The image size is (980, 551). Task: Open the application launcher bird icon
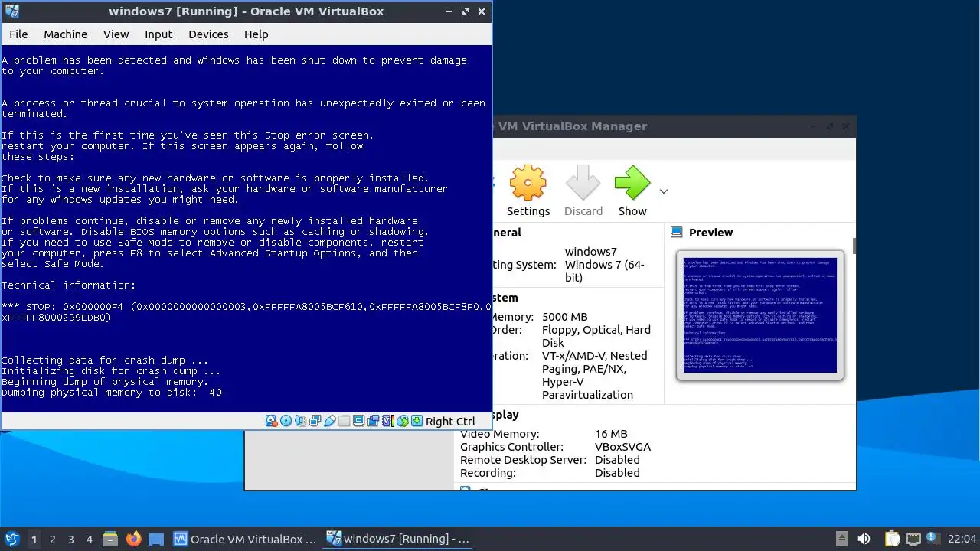click(12, 539)
